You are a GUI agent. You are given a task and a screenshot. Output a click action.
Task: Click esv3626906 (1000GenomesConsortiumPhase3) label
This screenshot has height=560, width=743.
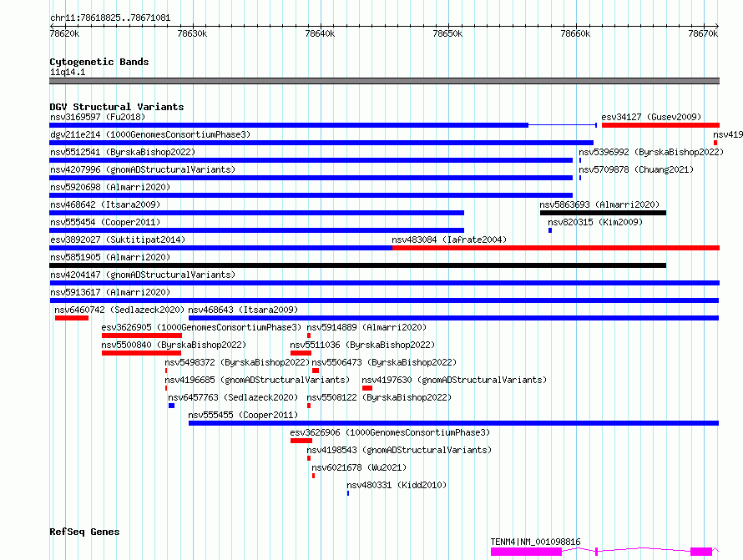click(390, 432)
